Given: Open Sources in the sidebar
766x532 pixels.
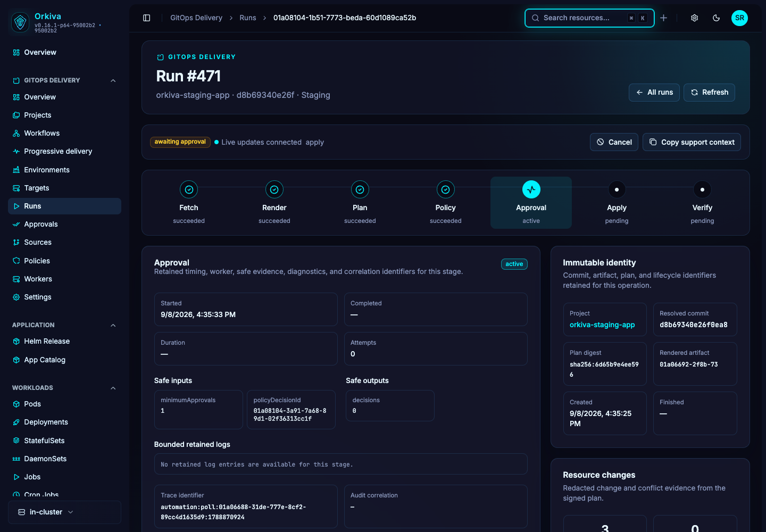Looking at the screenshot, I should [x=64, y=243].
